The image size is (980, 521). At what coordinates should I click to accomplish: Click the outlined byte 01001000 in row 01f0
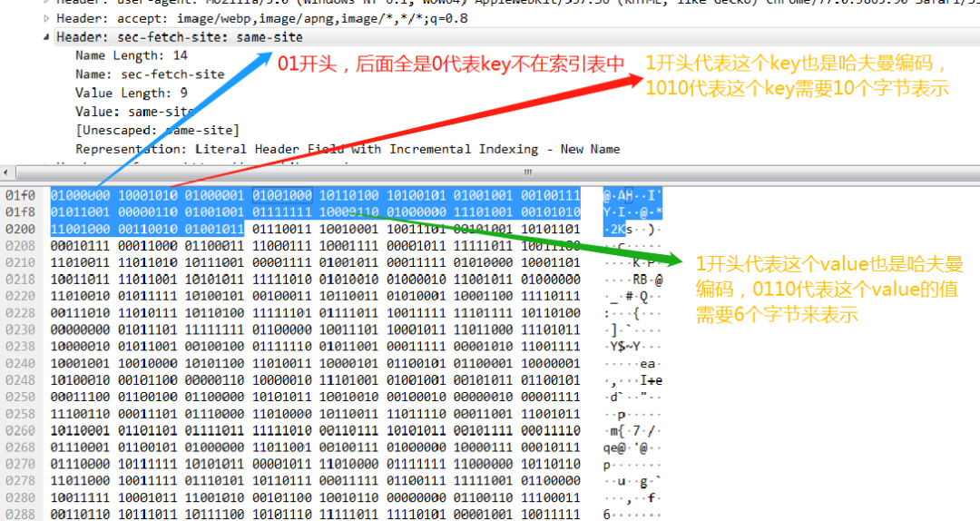(x=282, y=196)
